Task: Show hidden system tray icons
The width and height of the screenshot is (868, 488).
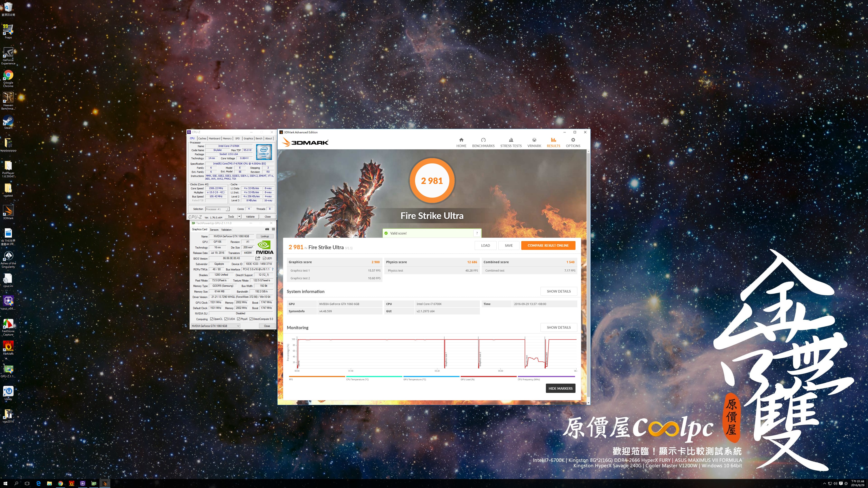Action: (825, 483)
